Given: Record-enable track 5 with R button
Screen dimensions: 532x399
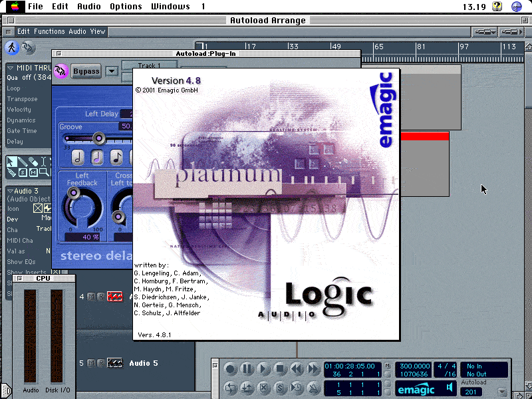Looking at the screenshot, I should [x=100, y=363].
